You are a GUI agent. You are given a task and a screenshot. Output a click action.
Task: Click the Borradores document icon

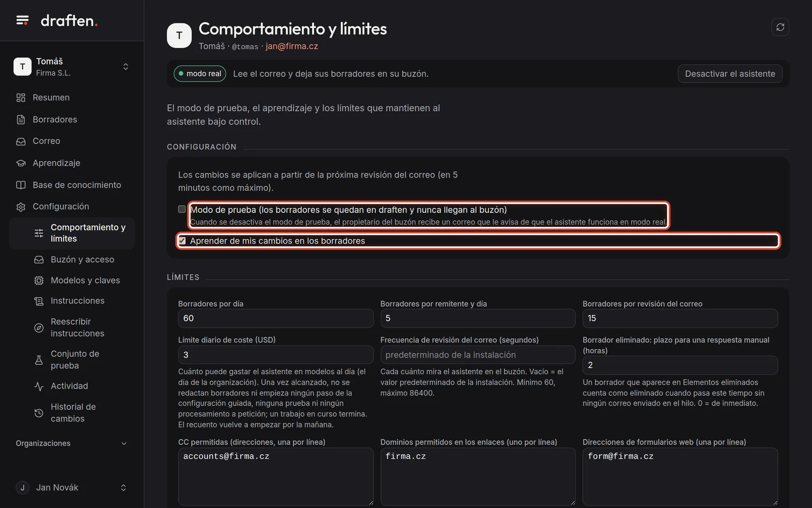[x=21, y=120]
